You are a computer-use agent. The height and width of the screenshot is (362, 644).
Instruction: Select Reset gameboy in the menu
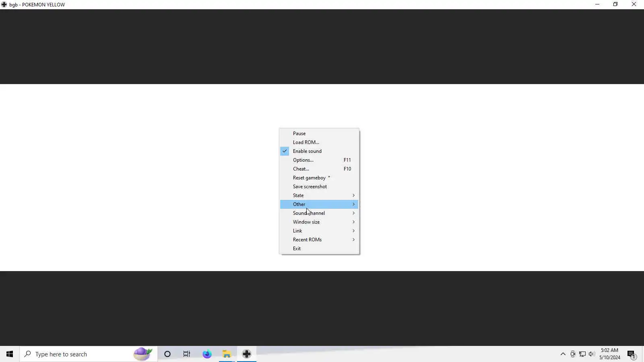pos(319,178)
